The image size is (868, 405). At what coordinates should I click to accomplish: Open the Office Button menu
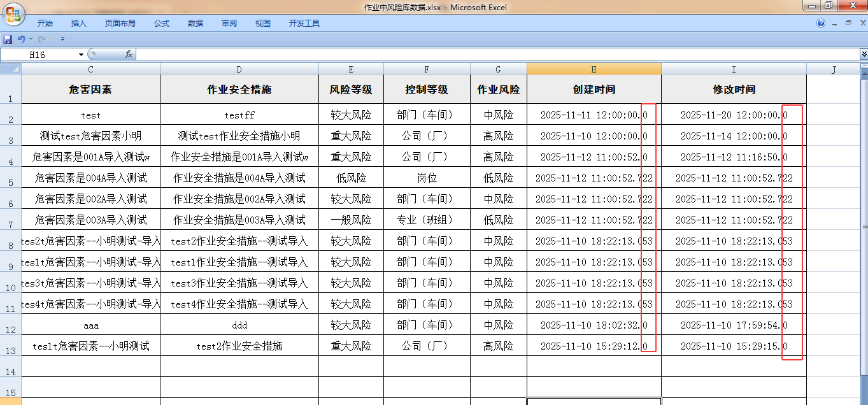click(14, 14)
